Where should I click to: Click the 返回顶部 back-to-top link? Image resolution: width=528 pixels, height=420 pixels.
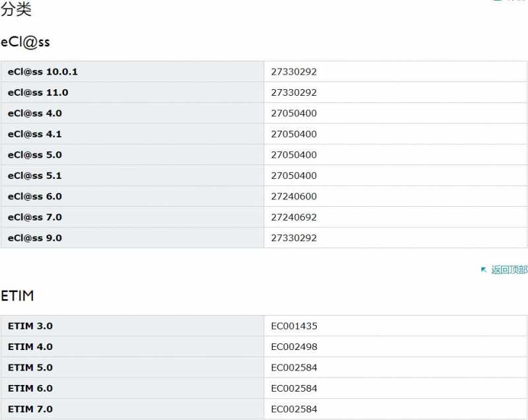click(x=509, y=269)
